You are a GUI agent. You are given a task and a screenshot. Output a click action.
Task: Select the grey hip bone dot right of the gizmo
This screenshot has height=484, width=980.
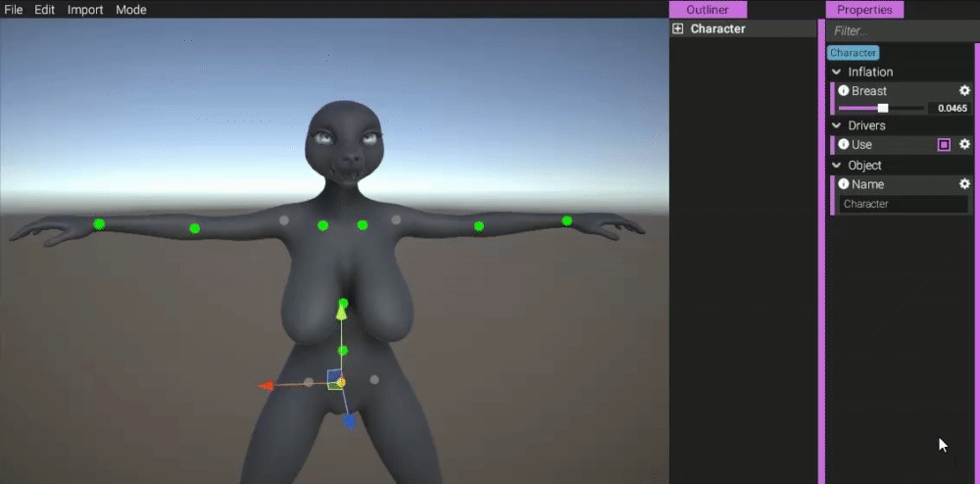(x=374, y=379)
